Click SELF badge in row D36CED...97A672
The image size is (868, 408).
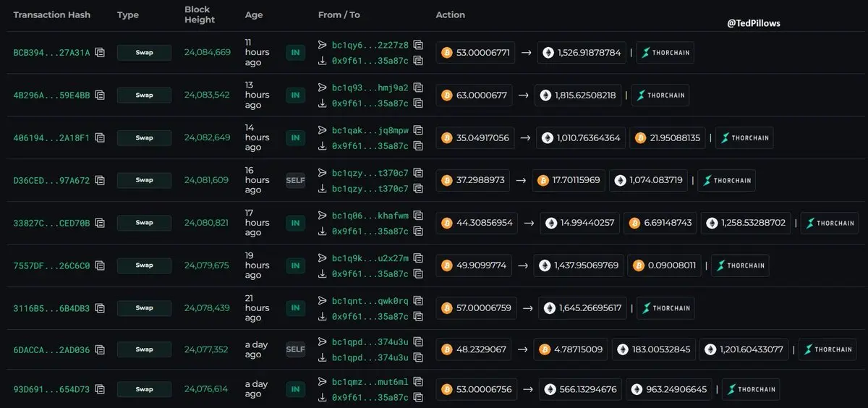(295, 180)
